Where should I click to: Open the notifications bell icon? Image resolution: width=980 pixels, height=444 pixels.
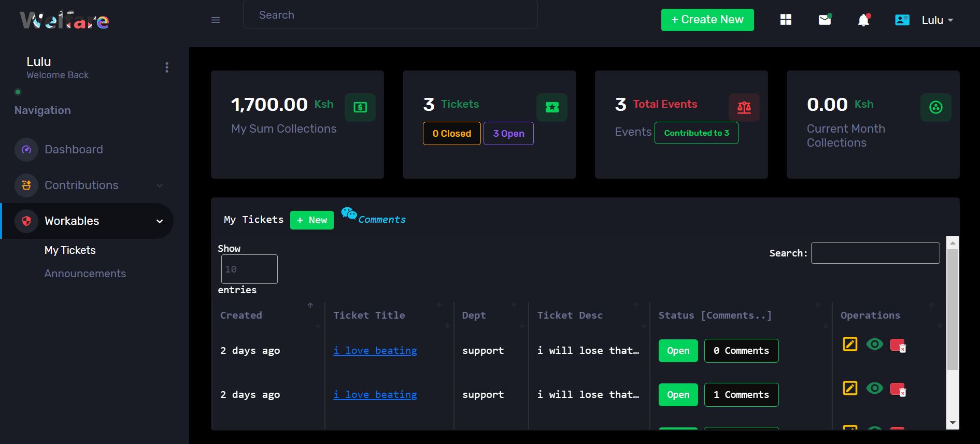[863, 20]
